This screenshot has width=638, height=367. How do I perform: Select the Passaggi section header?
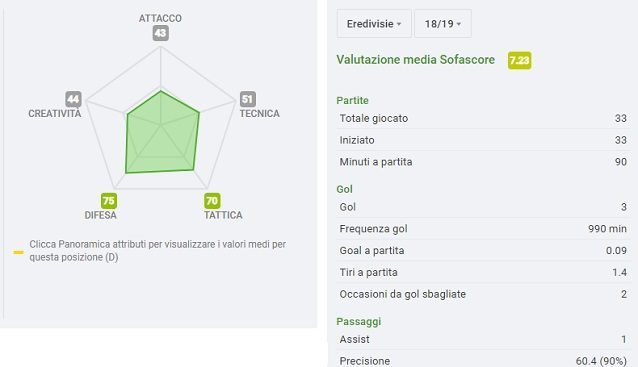point(358,321)
